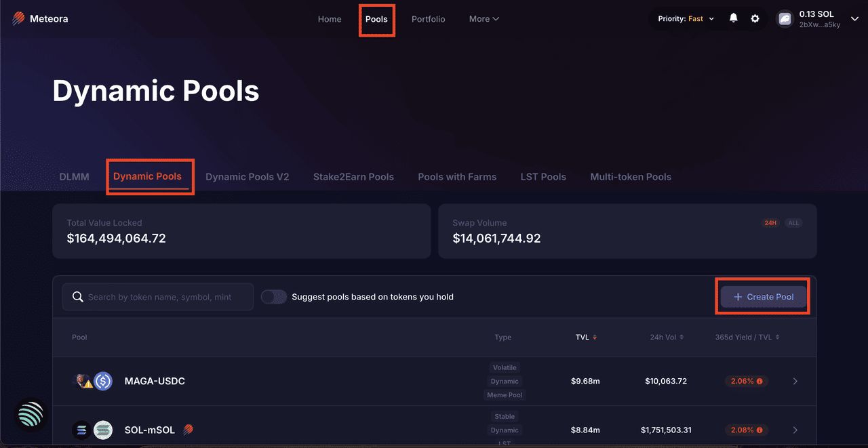Switch swap volume to 24H
The width and height of the screenshot is (868, 448).
click(770, 223)
